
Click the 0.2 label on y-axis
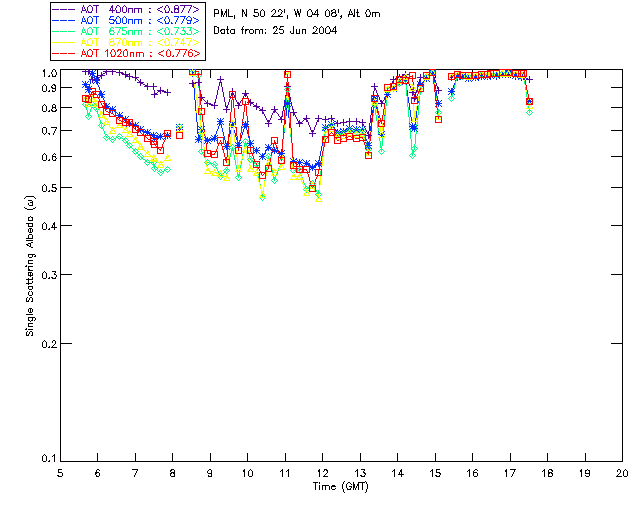click(x=49, y=344)
